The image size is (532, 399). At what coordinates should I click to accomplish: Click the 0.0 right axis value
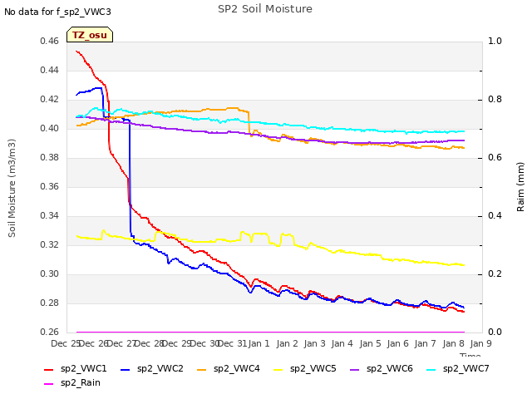495,332
